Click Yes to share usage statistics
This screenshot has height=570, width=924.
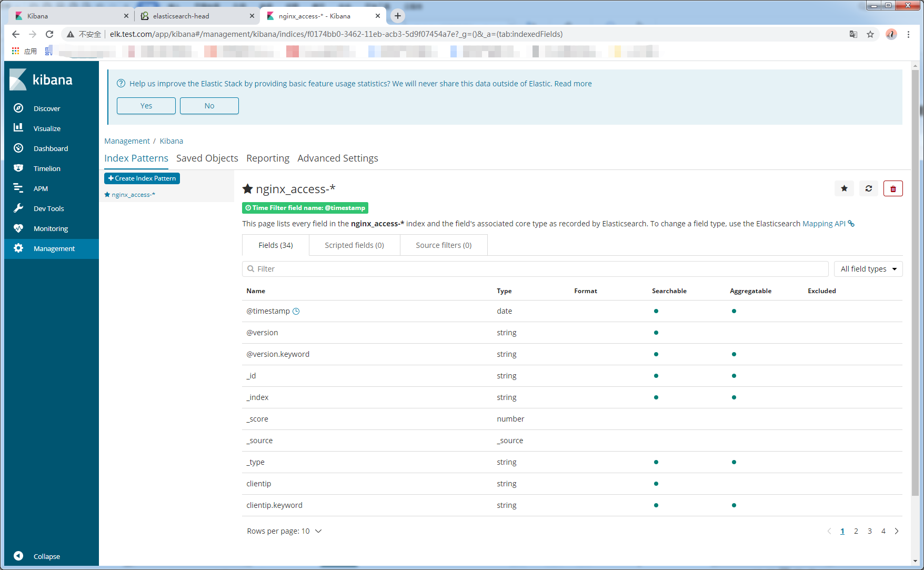146,106
